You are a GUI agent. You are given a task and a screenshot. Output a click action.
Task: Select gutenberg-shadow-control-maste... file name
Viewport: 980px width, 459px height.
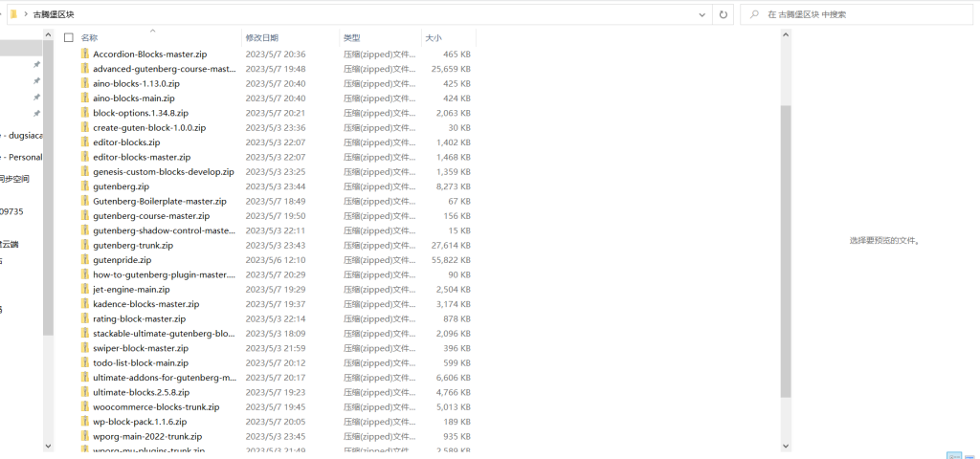[165, 230]
